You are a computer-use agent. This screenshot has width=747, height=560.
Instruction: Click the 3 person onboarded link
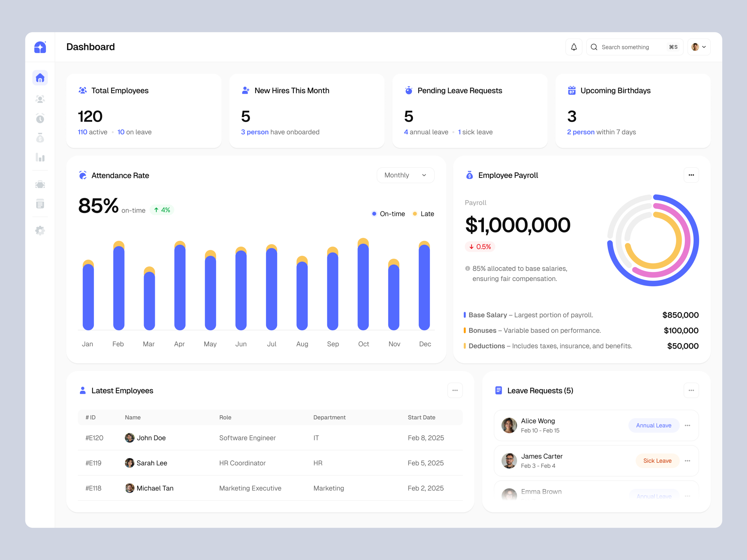pos(255,132)
